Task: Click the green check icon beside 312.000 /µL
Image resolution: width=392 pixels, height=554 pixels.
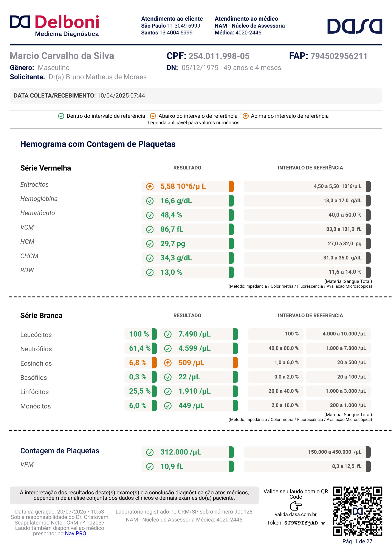Action: [150, 452]
